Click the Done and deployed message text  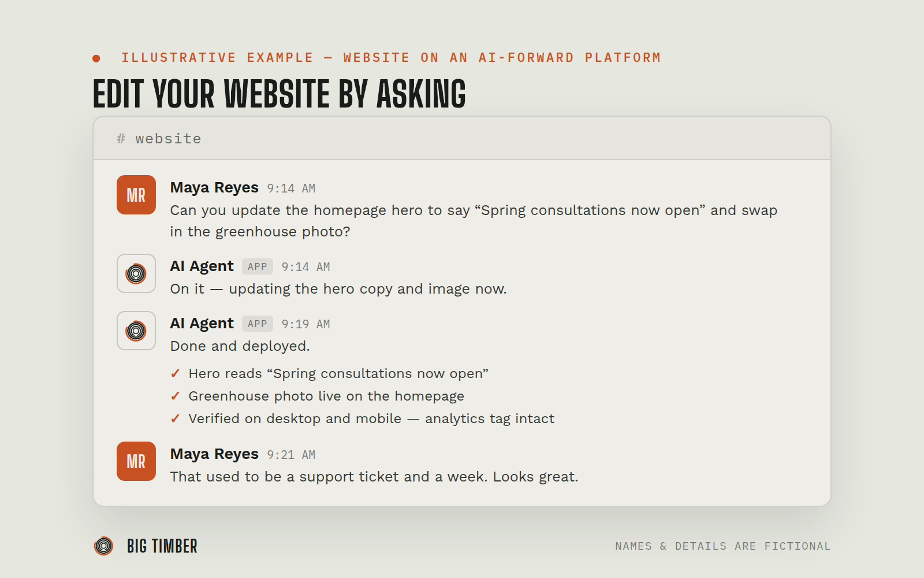click(x=240, y=346)
